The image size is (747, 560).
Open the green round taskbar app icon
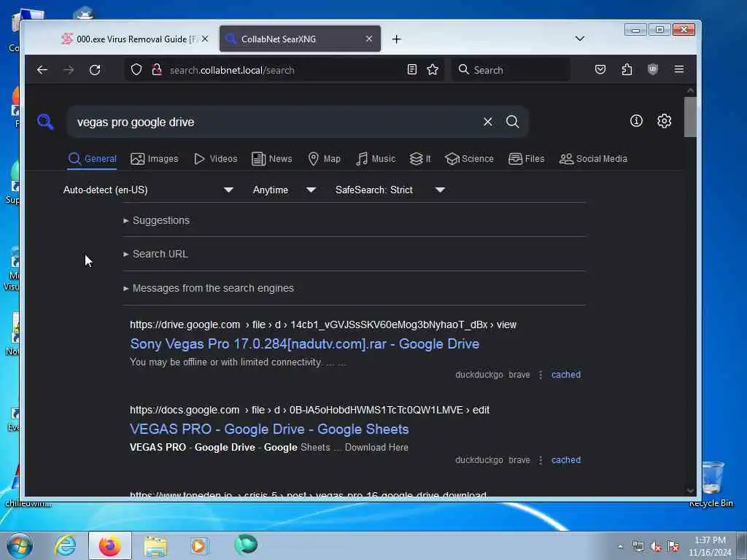coord(246,545)
